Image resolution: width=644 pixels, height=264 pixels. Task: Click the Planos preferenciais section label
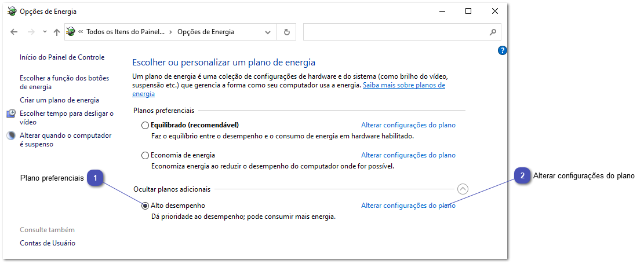(164, 110)
